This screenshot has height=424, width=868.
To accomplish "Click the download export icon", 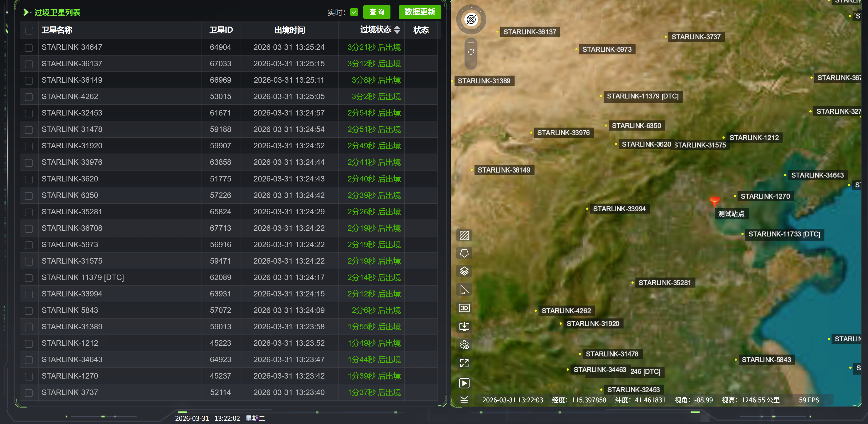I will tap(464, 326).
